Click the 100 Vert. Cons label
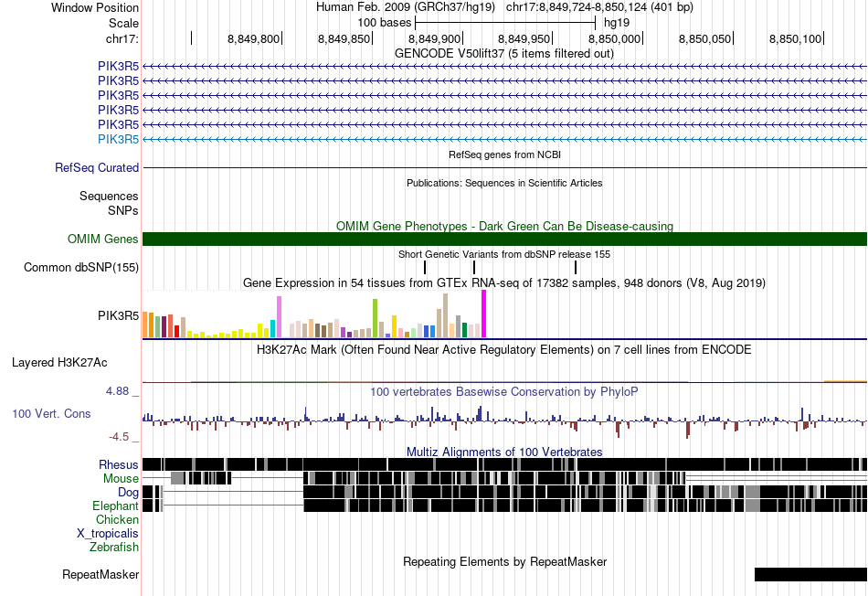The width and height of the screenshot is (868, 596). coord(51,413)
